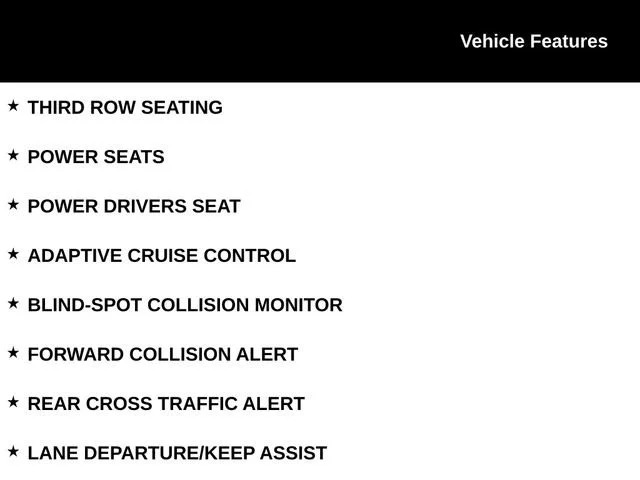Select the THIRD ROW SEATING text
Image resolution: width=640 pixels, height=480 pixels.
tap(125, 108)
